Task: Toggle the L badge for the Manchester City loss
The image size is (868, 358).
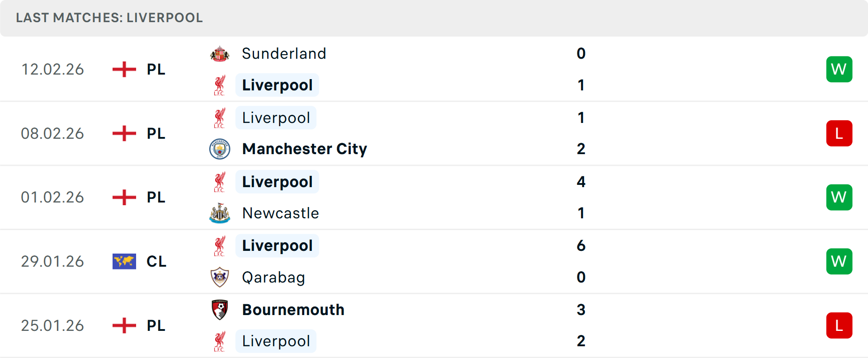Action: (x=840, y=133)
